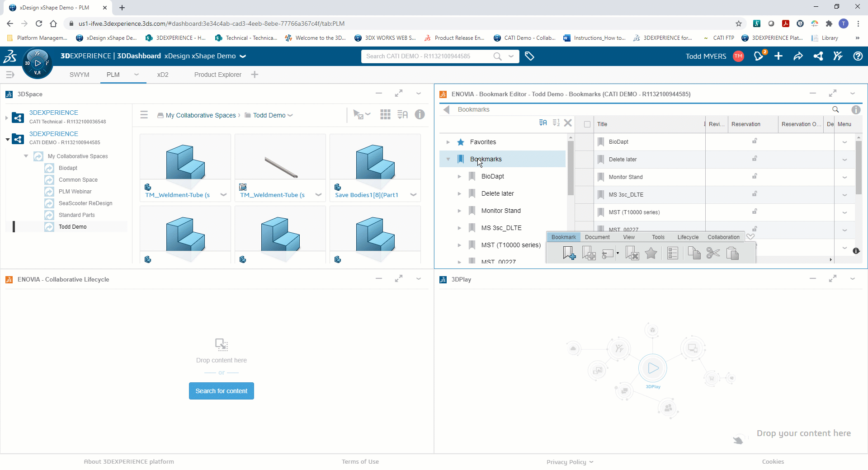Click the Search for content button
The image size is (868, 470).
(x=222, y=391)
